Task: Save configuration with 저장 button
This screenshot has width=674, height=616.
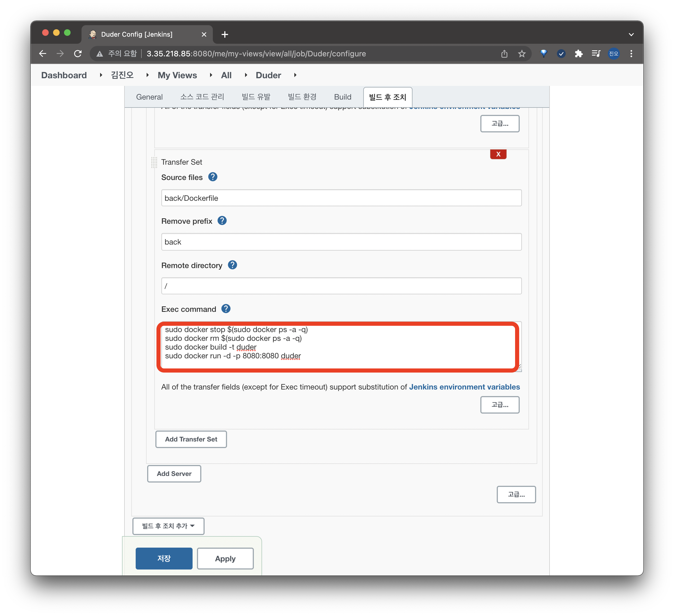Action: click(x=164, y=558)
